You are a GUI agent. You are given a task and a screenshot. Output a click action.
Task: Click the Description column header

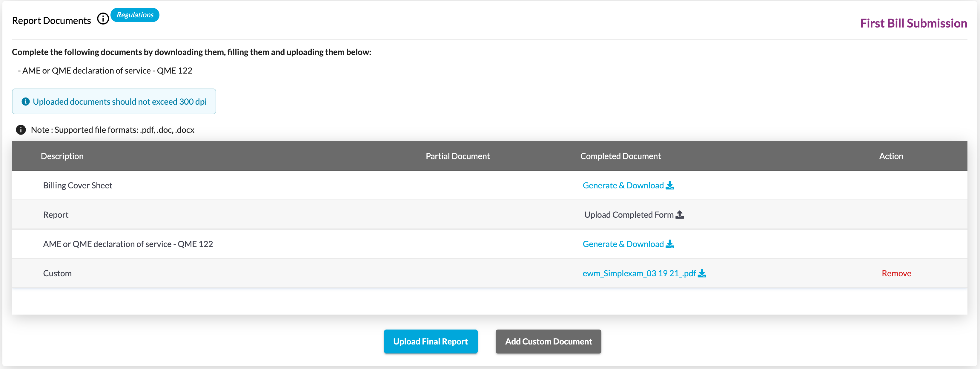[x=62, y=156]
